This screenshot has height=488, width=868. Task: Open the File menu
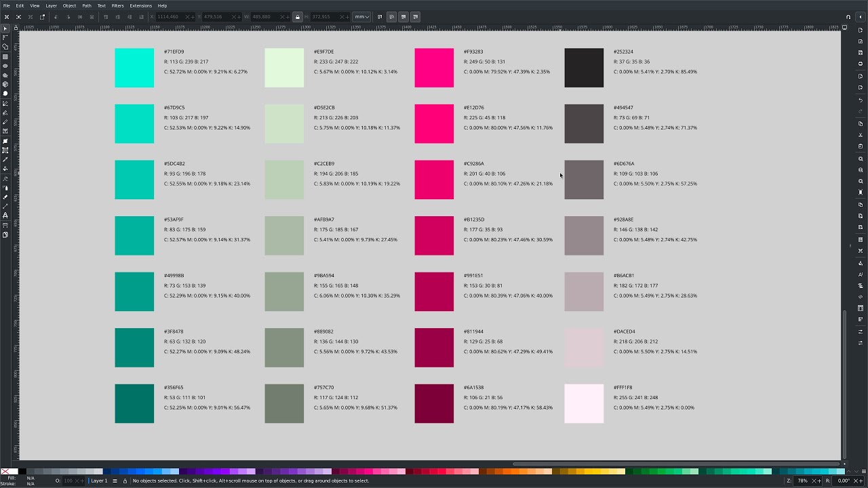(6, 5)
